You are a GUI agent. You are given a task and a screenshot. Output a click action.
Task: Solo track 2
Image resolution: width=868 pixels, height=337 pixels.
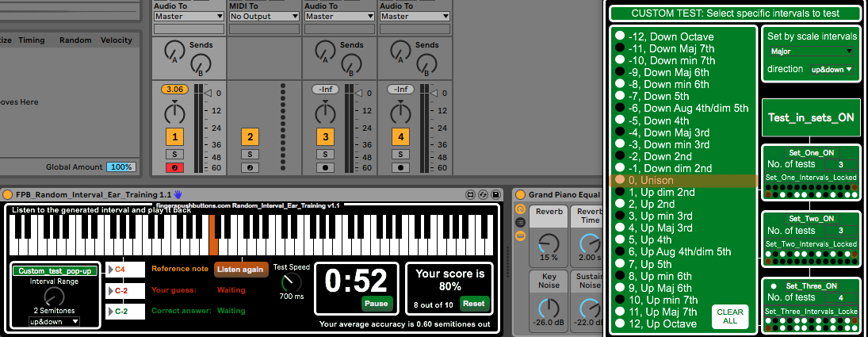click(x=250, y=153)
